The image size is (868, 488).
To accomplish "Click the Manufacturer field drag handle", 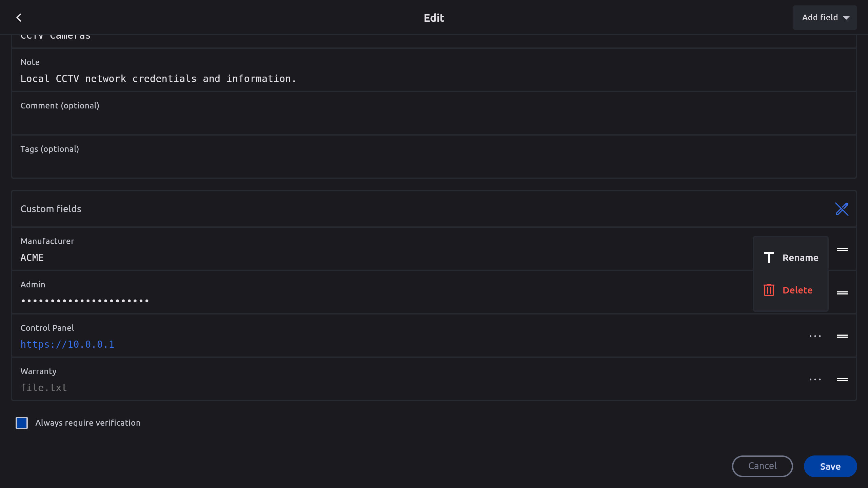I will click(x=842, y=249).
